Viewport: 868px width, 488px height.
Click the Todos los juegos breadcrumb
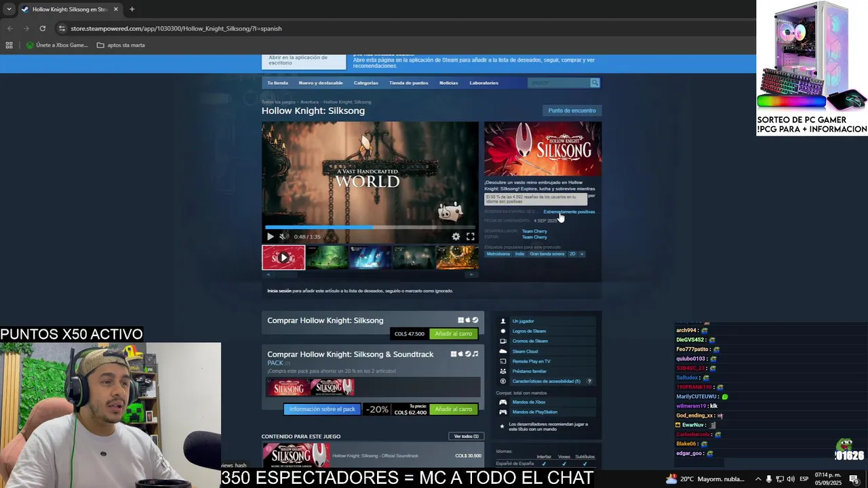point(279,102)
